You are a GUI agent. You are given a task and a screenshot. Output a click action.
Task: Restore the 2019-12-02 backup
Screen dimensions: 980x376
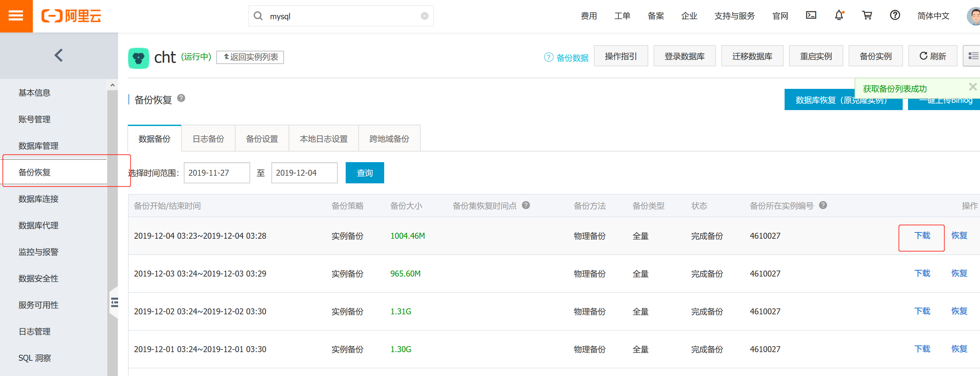point(959,311)
